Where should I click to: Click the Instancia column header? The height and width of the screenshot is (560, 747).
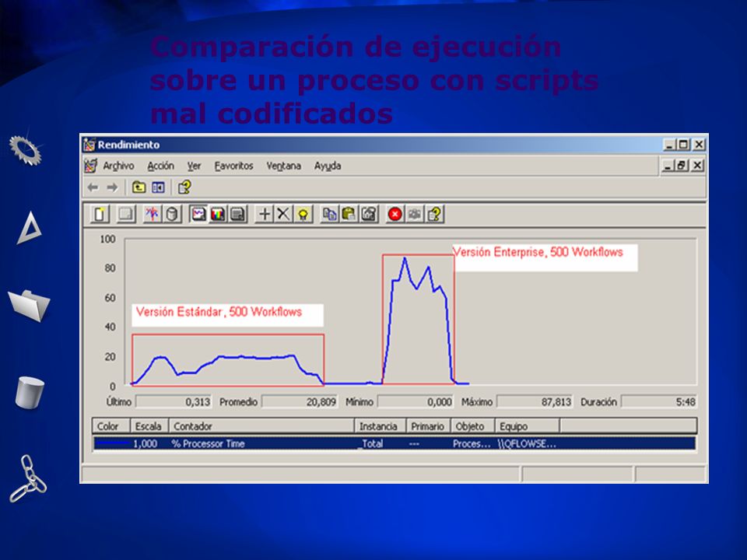tap(380, 426)
